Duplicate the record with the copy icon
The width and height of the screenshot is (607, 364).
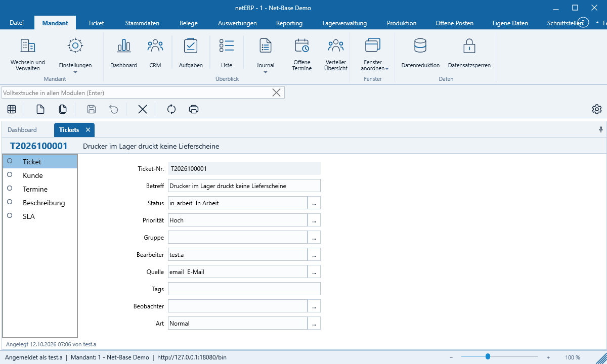click(63, 109)
